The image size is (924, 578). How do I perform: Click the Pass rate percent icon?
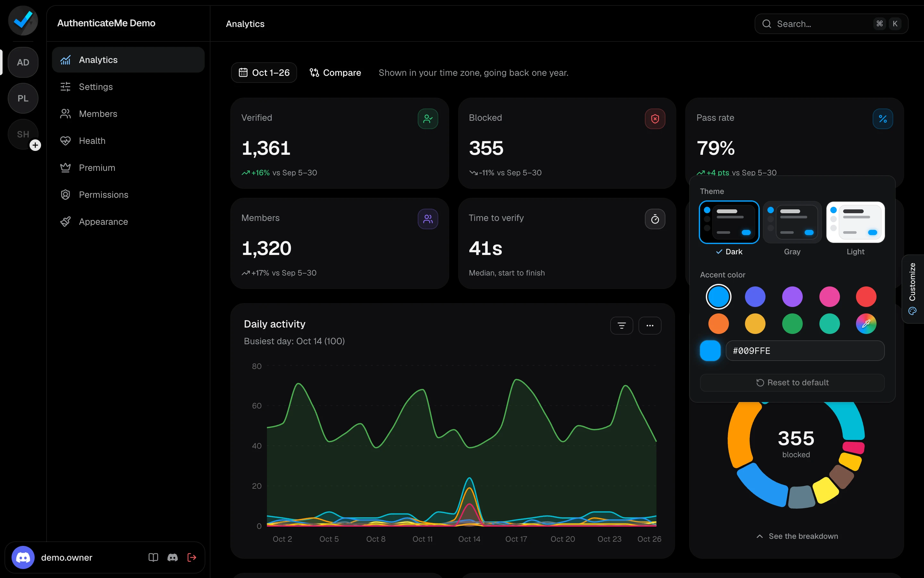click(x=882, y=119)
